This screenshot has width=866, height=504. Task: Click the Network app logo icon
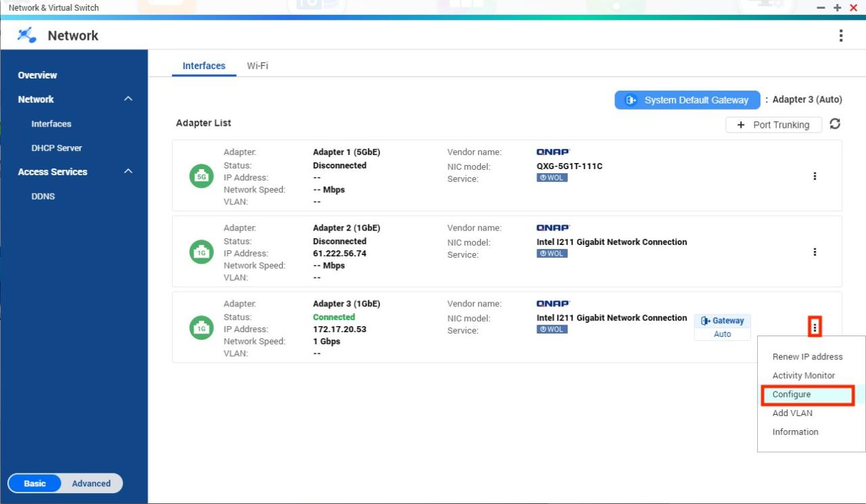27,35
